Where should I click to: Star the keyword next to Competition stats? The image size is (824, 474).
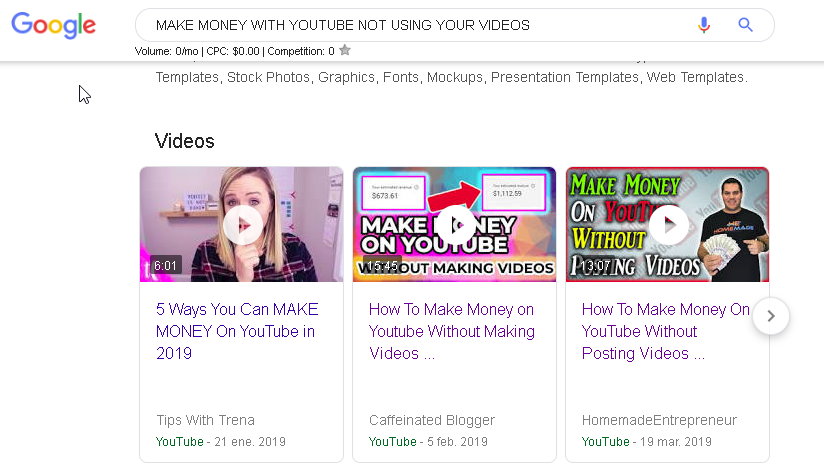[345, 50]
